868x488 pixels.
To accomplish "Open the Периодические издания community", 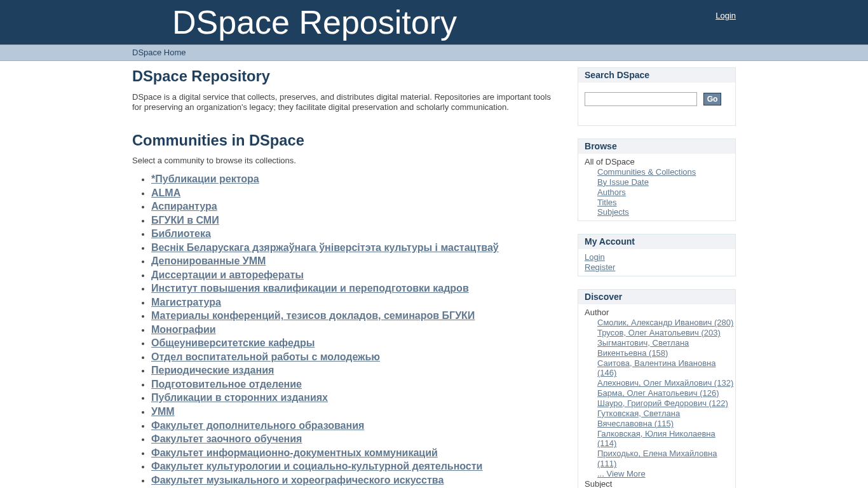I will (213, 370).
